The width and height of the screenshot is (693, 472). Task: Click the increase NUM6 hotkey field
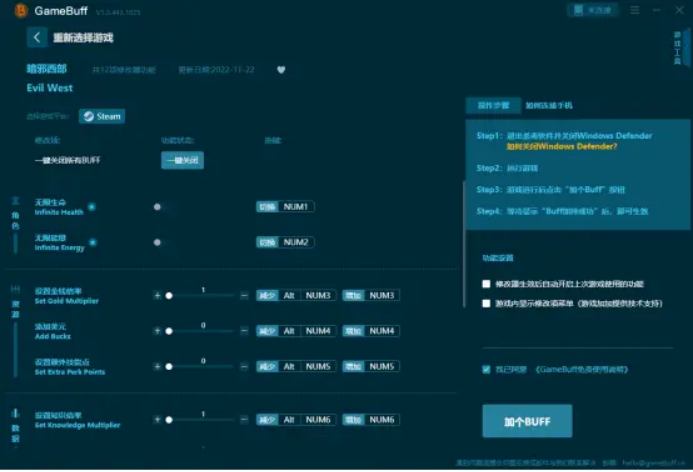(371, 419)
